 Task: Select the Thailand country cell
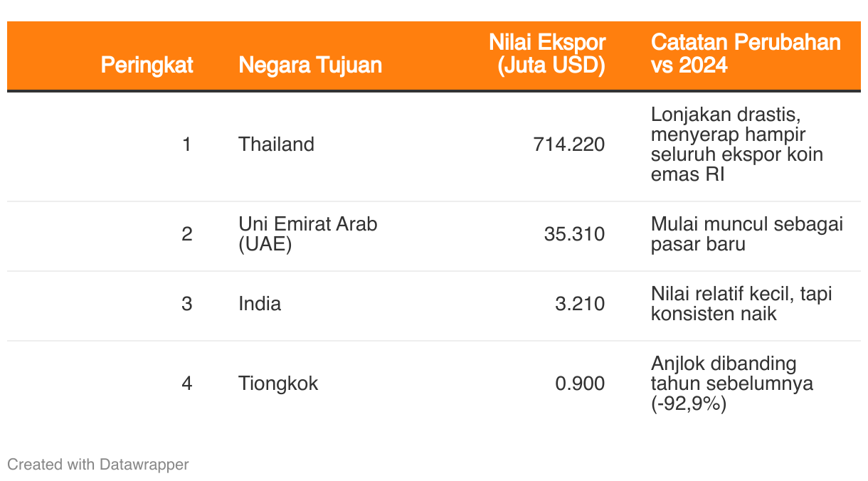(x=276, y=144)
